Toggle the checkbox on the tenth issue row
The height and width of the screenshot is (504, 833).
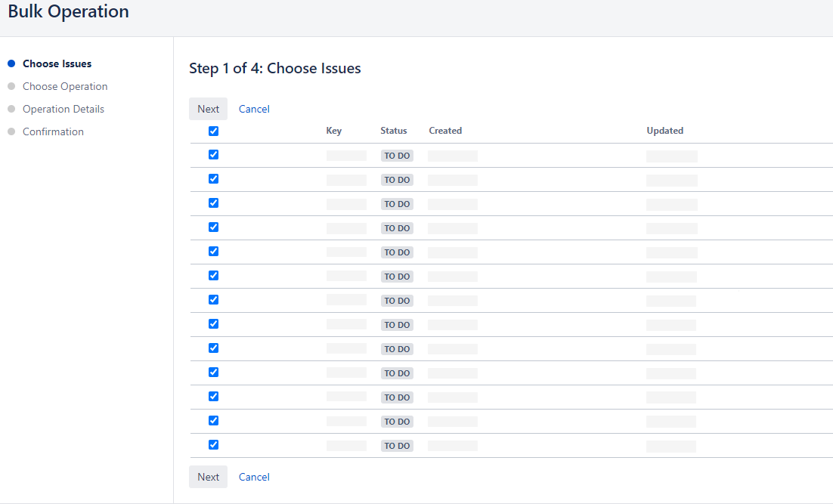click(x=213, y=373)
